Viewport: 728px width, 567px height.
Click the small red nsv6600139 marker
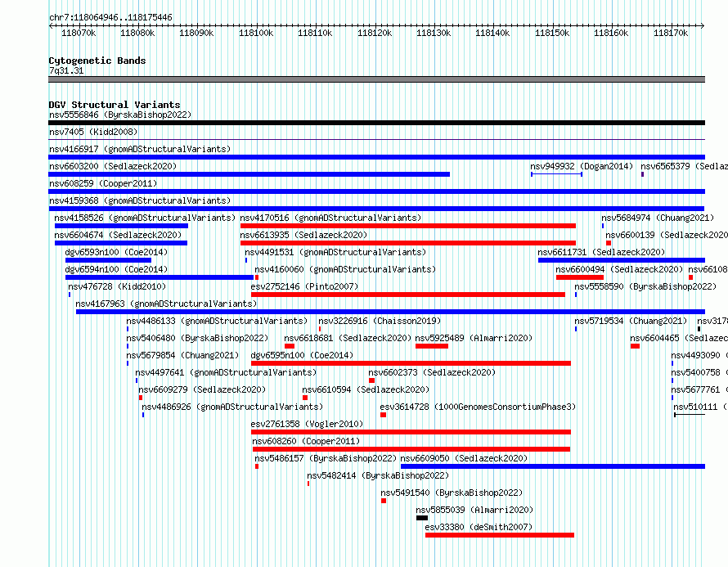pos(609,243)
